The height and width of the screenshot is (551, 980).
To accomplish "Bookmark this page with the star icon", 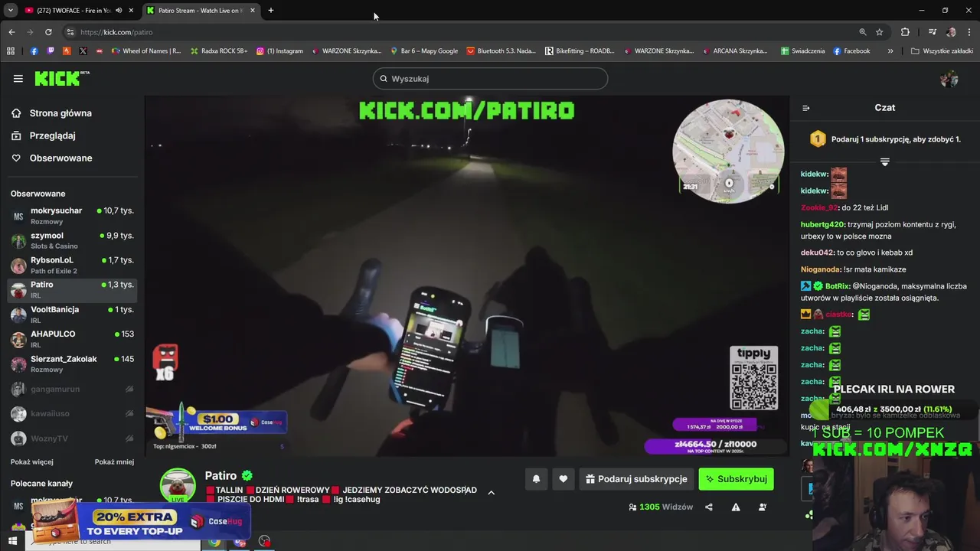I will click(880, 32).
